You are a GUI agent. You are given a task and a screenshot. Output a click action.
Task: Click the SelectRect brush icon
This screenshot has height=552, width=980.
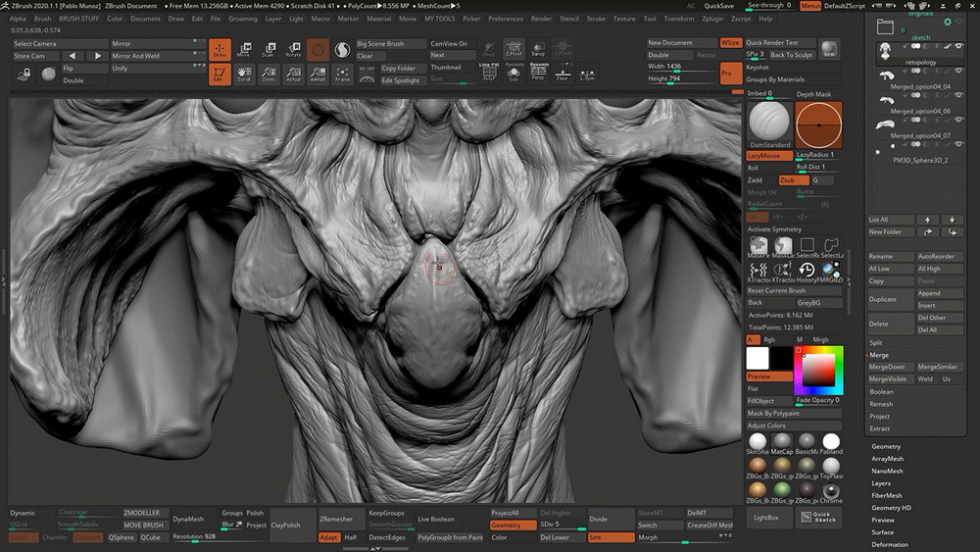pos(807,246)
